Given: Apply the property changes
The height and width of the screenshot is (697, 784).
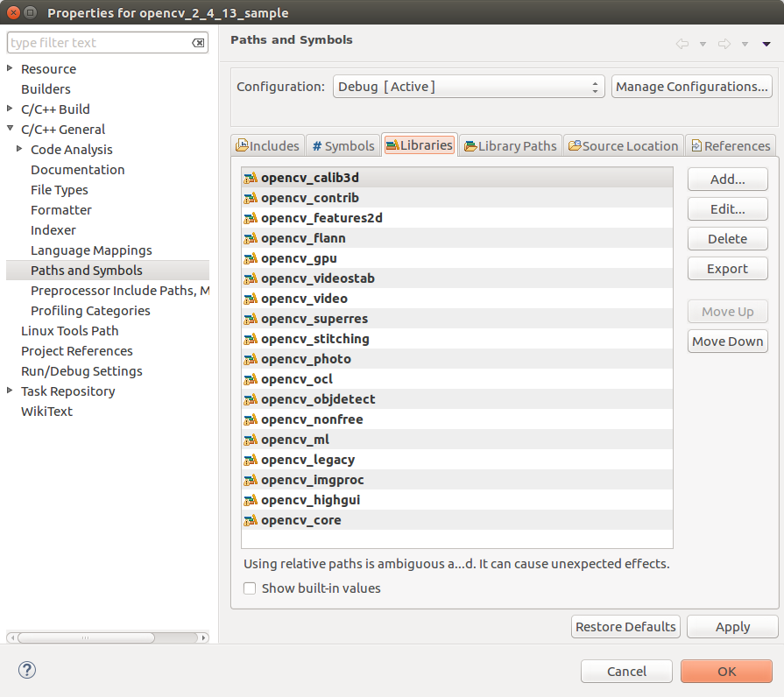Looking at the screenshot, I should coord(732,627).
